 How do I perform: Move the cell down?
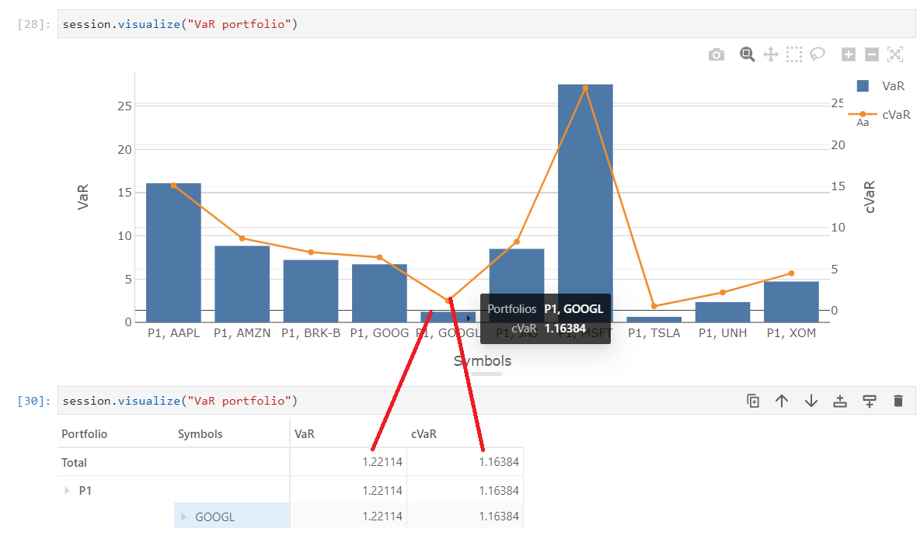811,401
